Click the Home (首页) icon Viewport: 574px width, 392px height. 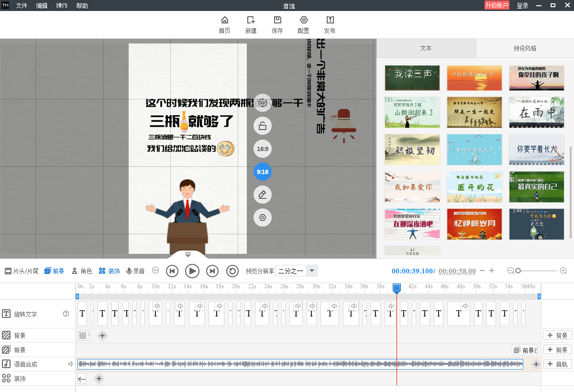pos(224,20)
